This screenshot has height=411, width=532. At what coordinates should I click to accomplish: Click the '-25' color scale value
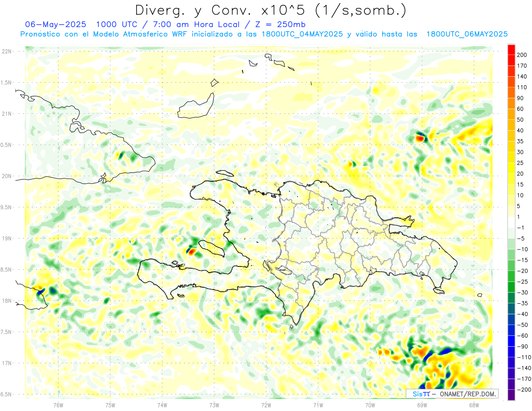coord(523,282)
